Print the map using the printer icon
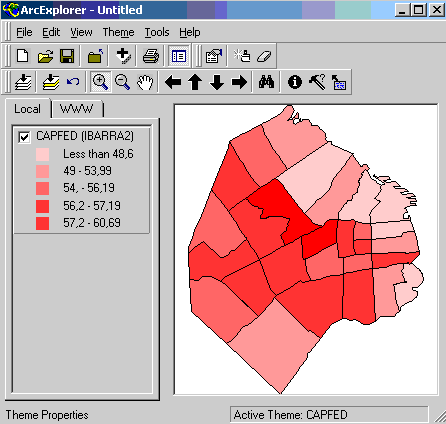Screen dimensions: 446x424 (151, 56)
